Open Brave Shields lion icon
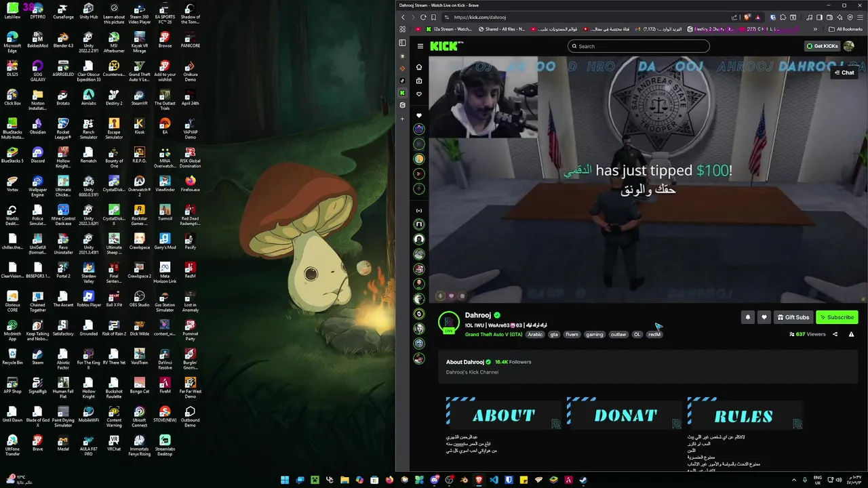Viewport: 868px width, 488px height. pyautogui.click(x=747, y=17)
